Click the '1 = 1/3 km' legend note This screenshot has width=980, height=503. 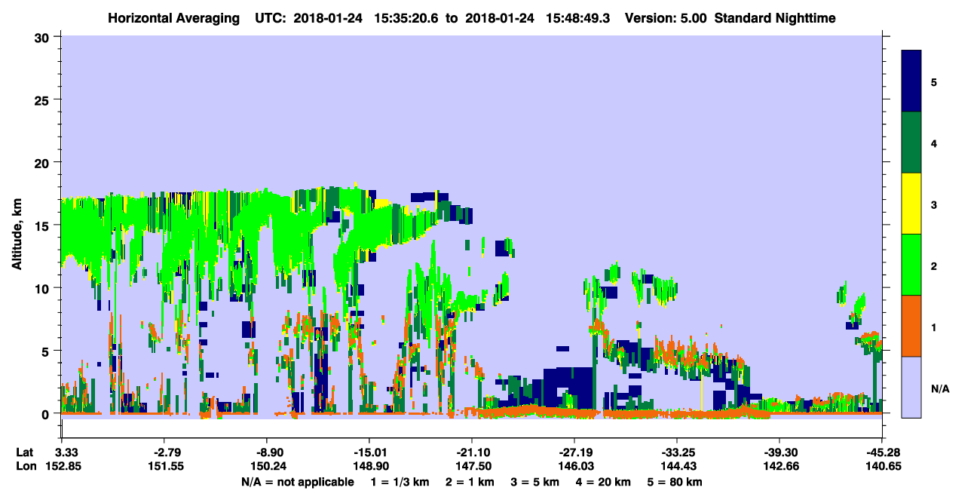click(399, 482)
